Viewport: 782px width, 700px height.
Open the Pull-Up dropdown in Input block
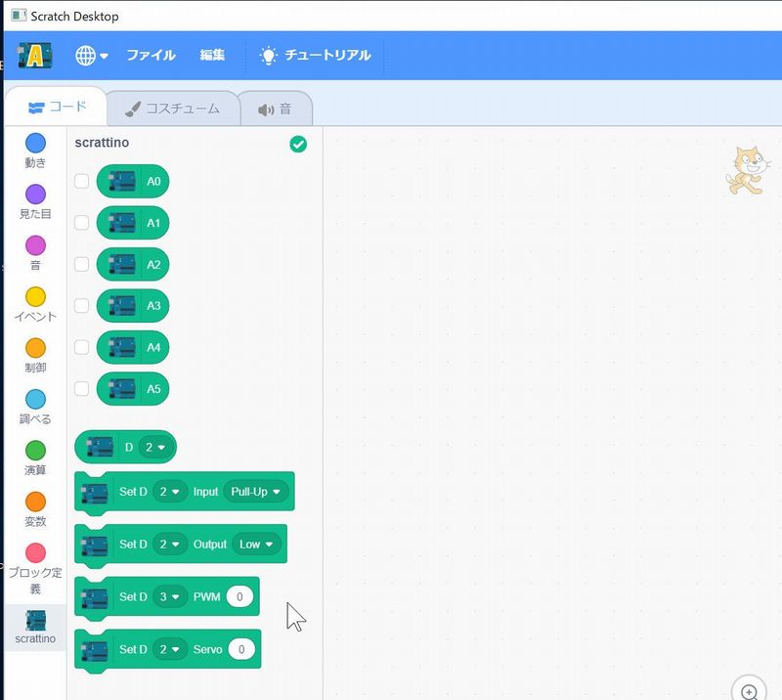click(256, 491)
